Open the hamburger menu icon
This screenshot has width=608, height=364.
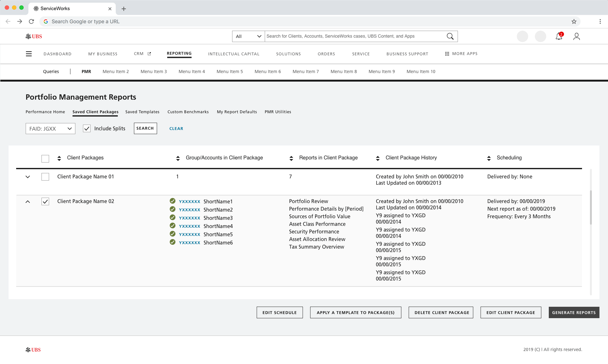click(x=29, y=54)
